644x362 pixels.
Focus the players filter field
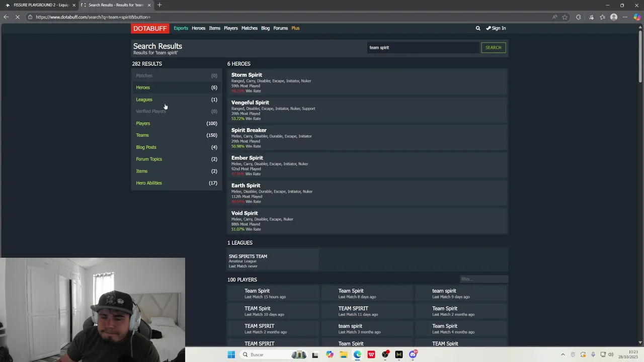click(484, 279)
